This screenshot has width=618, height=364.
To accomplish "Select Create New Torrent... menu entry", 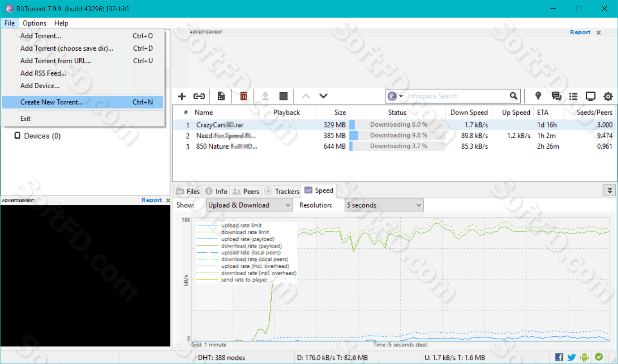I will pyautogui.click(x=82, y=102).
